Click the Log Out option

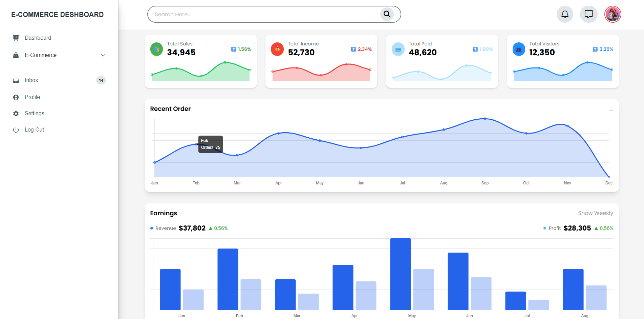34,129
